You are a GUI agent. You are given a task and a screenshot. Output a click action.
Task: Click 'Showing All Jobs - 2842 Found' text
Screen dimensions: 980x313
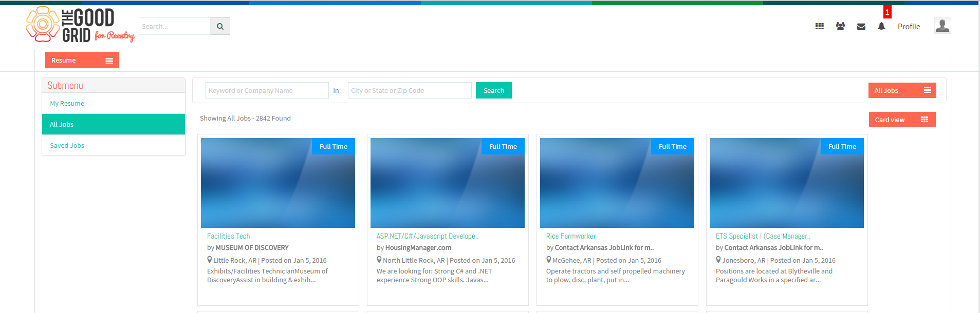245,118
